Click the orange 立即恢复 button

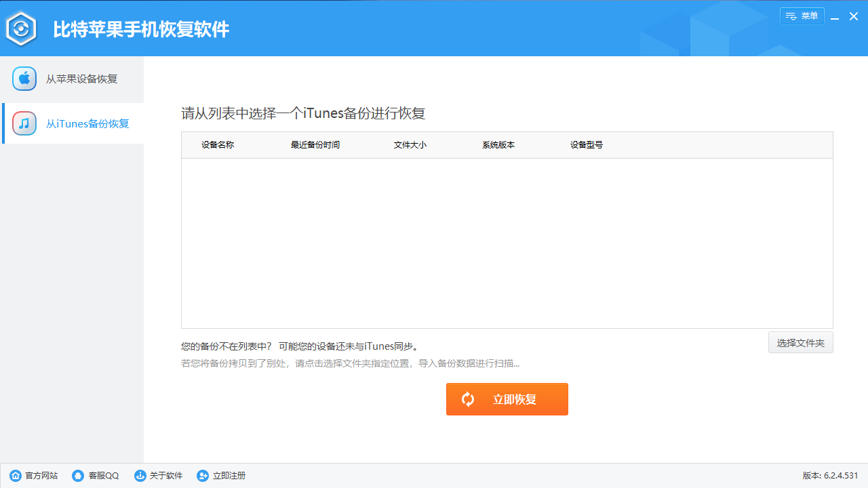click(x=507, y=399)
